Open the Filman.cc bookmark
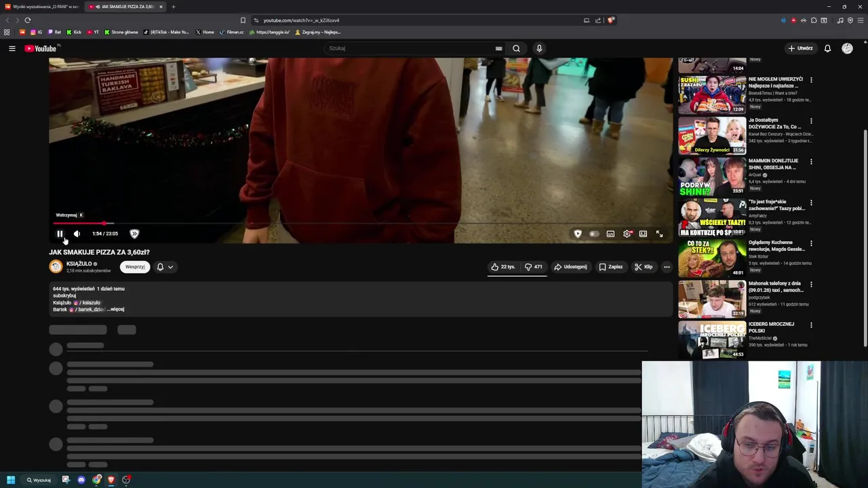 232,32
